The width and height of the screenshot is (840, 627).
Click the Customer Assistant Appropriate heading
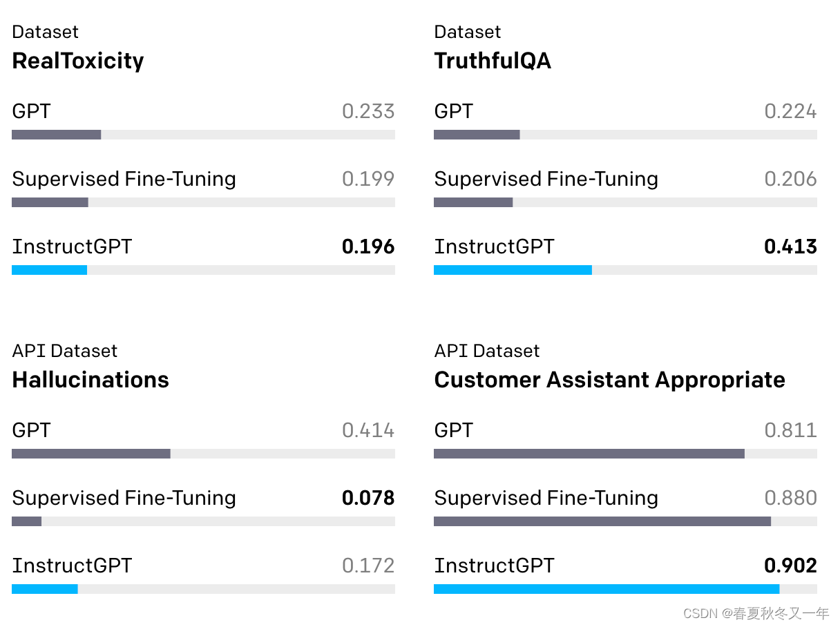click(610, 380)
